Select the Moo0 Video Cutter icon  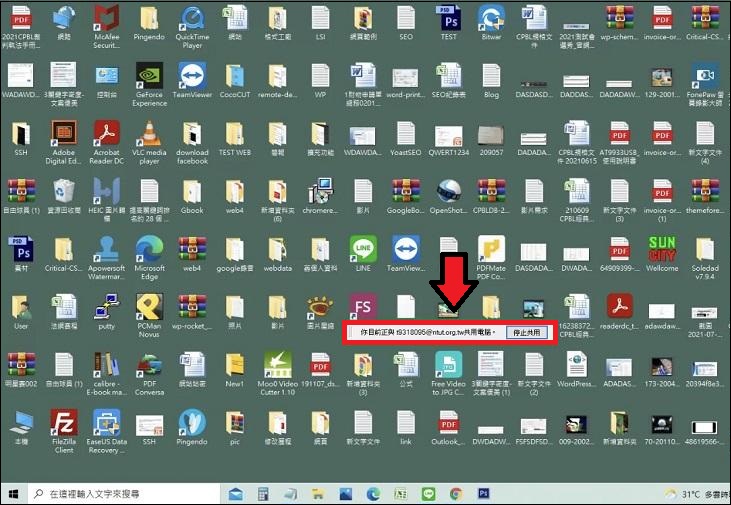[277, 364]
